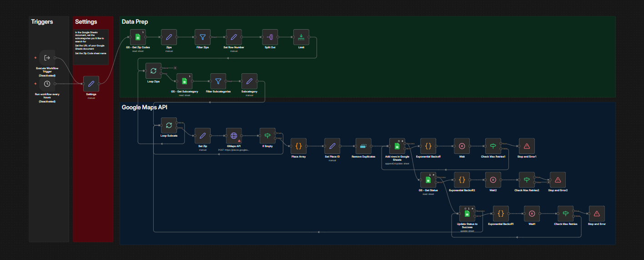This screenshot has height=260, width=644.
Task: Click the If Empty node
Action: pos(267,136)
